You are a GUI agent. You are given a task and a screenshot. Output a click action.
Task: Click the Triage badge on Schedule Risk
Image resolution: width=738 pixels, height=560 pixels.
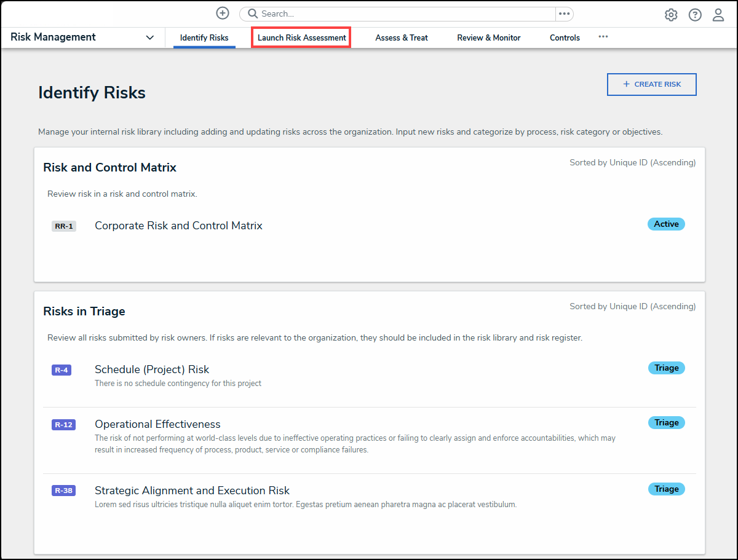click(x=666, y=367)
